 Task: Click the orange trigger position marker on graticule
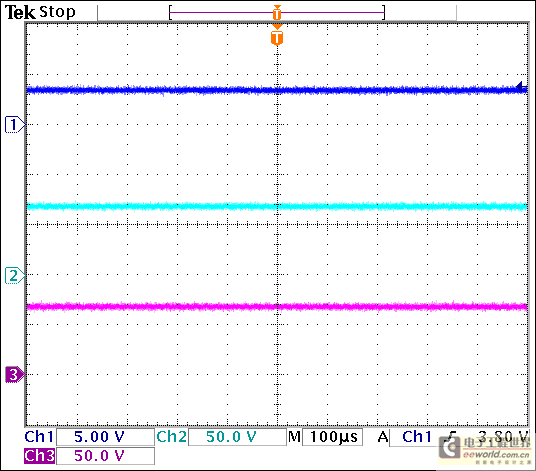(x=277, y=36)
